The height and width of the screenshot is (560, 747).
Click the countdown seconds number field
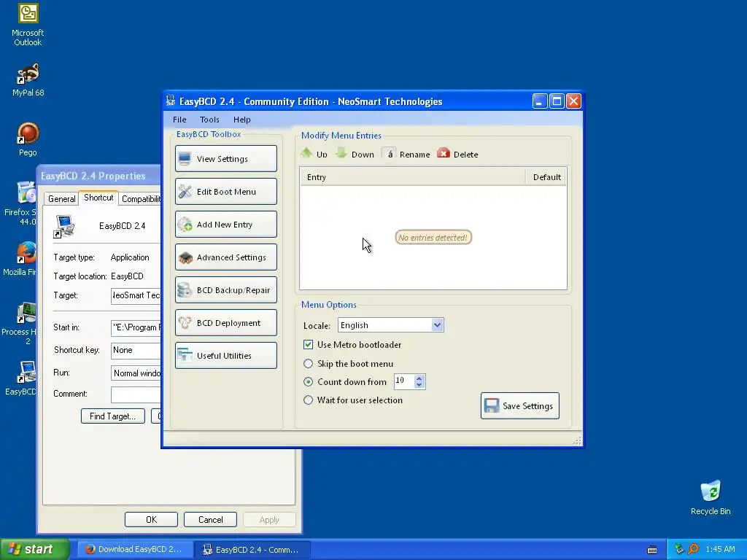(x=404, y=381)
